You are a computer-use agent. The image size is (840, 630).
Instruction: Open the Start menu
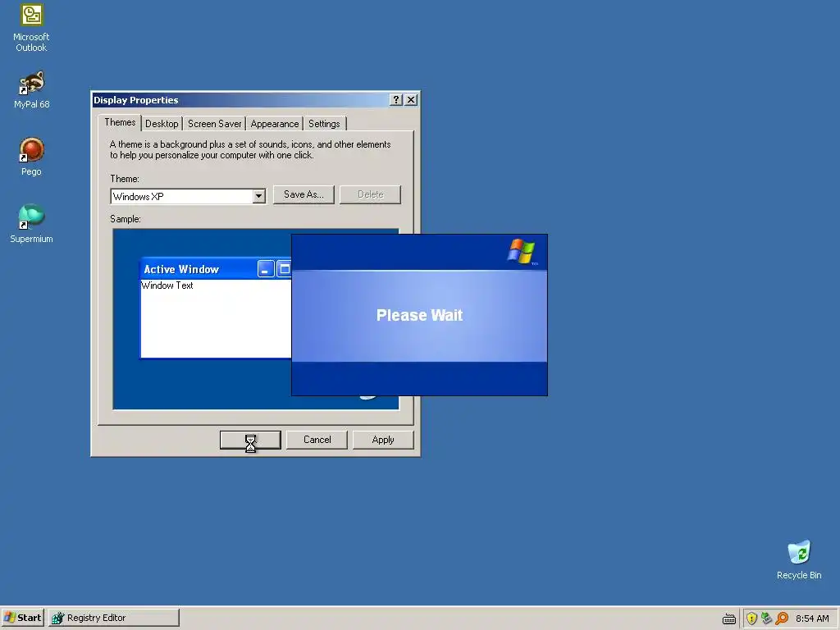[22, 618]
